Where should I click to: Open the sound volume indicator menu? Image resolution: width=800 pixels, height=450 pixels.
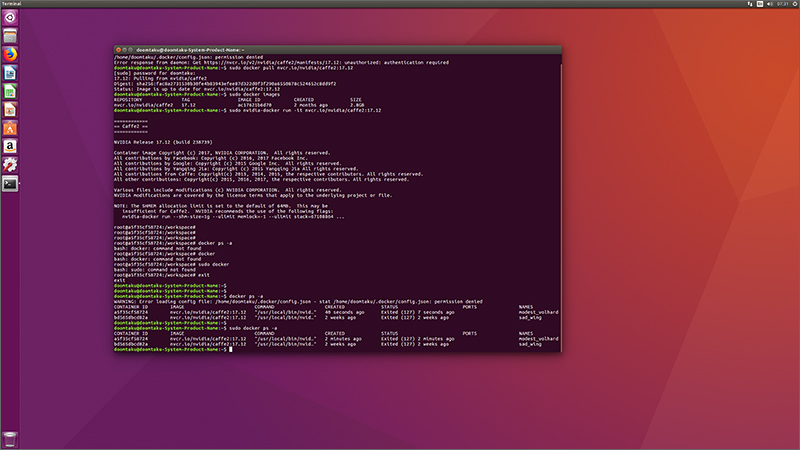pos(769,4)
